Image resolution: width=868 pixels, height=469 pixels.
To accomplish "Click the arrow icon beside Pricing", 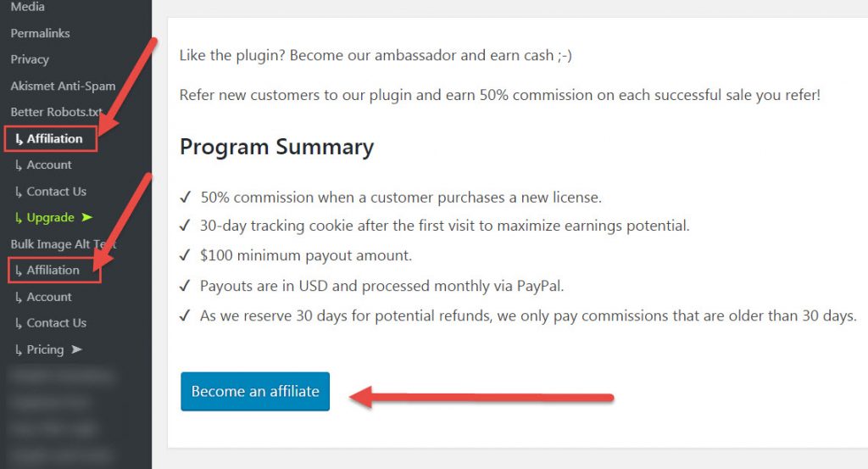I will (76, 349).
